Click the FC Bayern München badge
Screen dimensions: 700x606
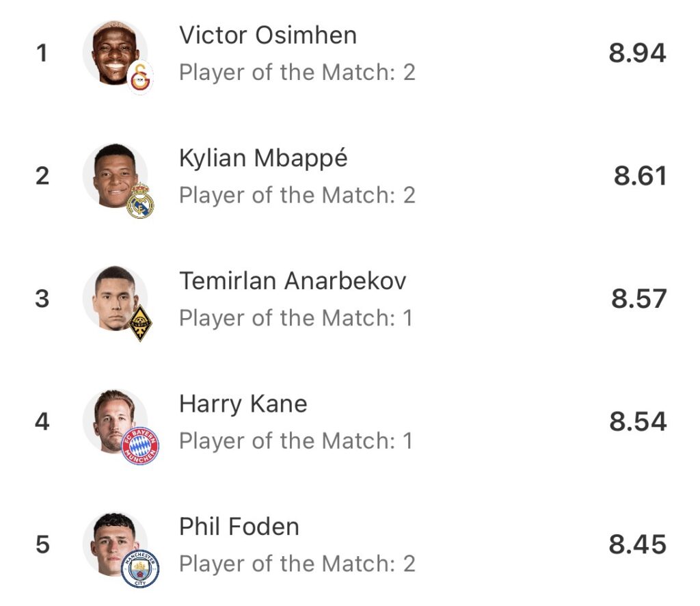(x=140, y=446)
